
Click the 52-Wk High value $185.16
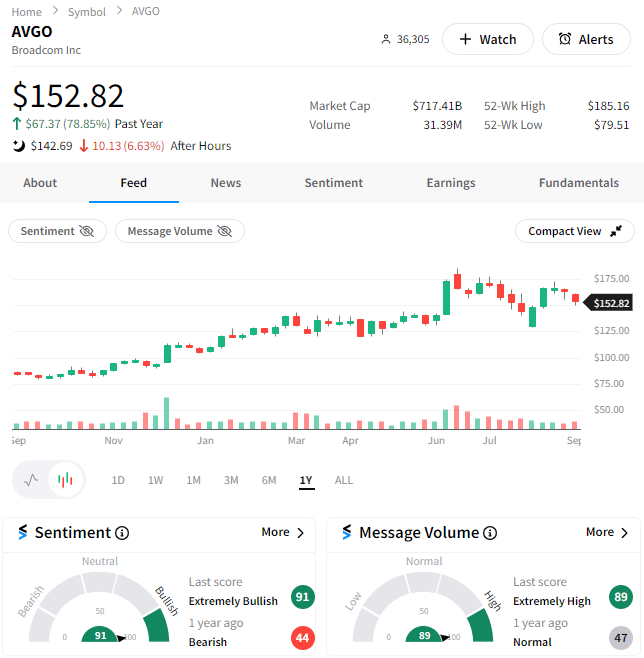[608, 106]
